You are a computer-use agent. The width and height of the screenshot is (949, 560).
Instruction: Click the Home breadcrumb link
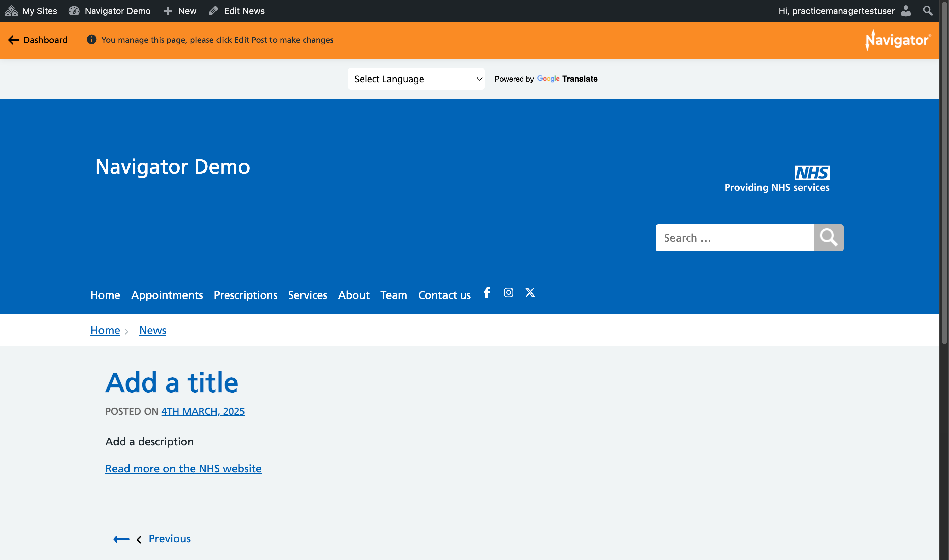coord(105,330)
